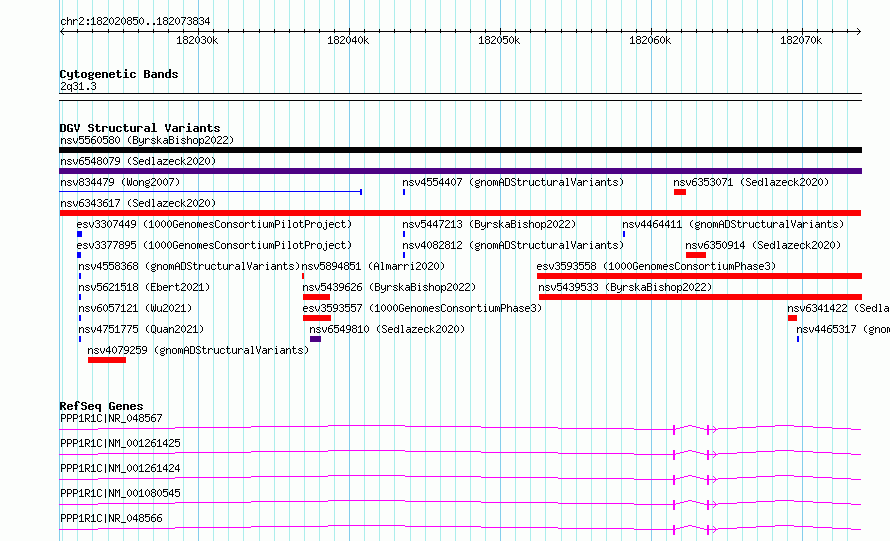Click the 182060k ruler tick label

point(650,40)
